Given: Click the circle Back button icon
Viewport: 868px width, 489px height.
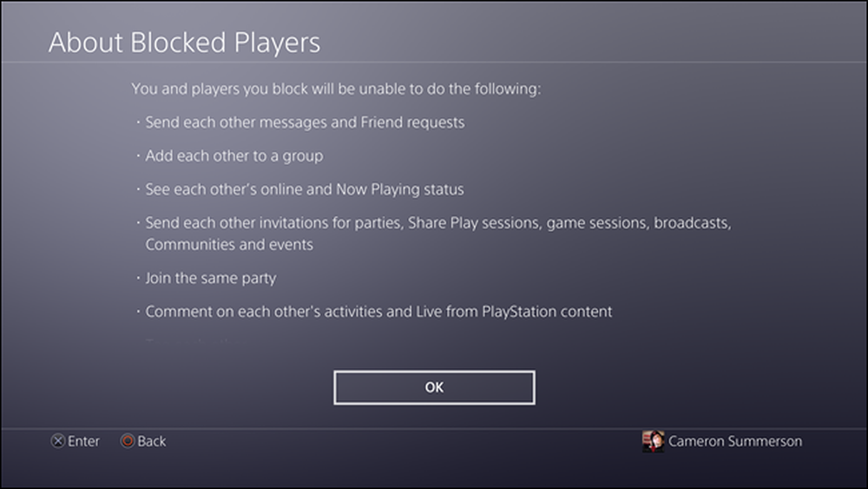Looking at the screenshot, I should click(x=128, y=441).
